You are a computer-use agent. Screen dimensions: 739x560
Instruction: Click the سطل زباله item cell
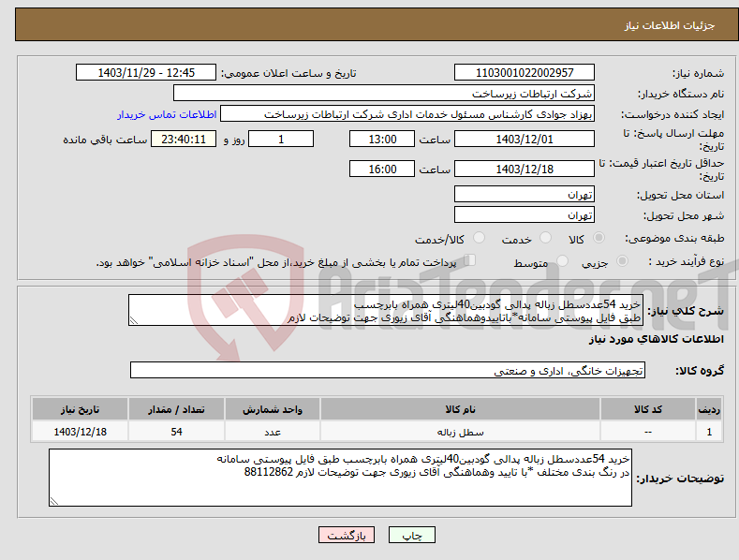(460, 432)
